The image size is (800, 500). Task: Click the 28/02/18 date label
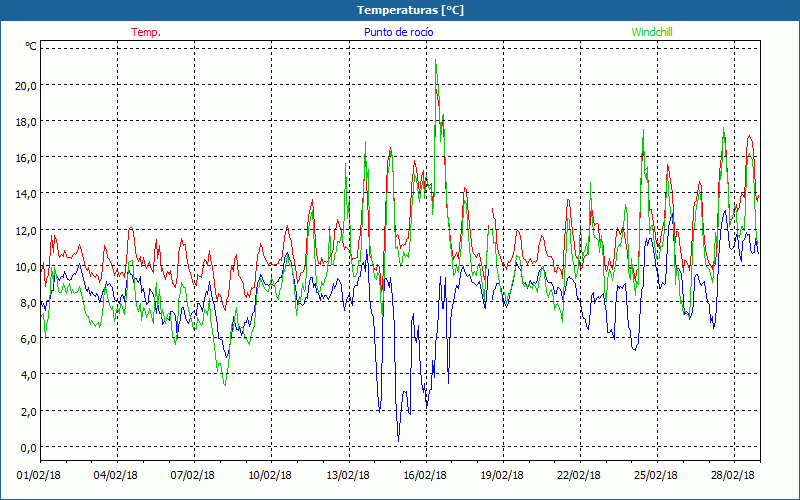click(x=733, y=475)
